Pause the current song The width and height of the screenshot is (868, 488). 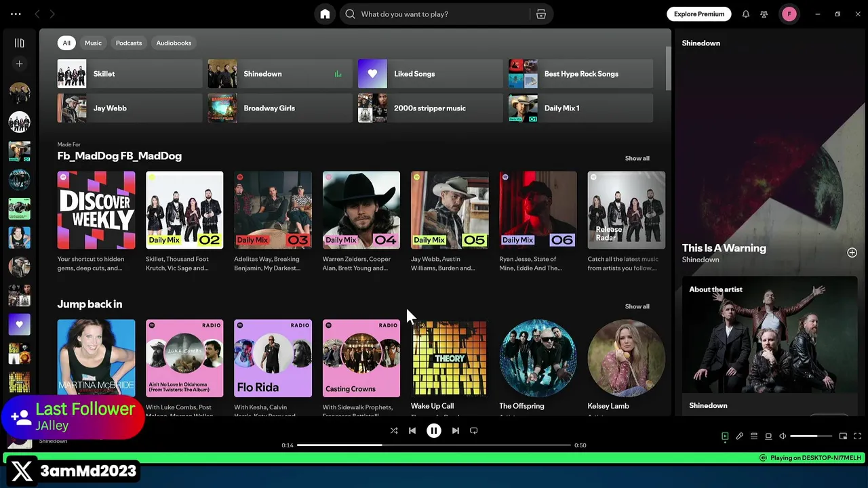(434, 431)
